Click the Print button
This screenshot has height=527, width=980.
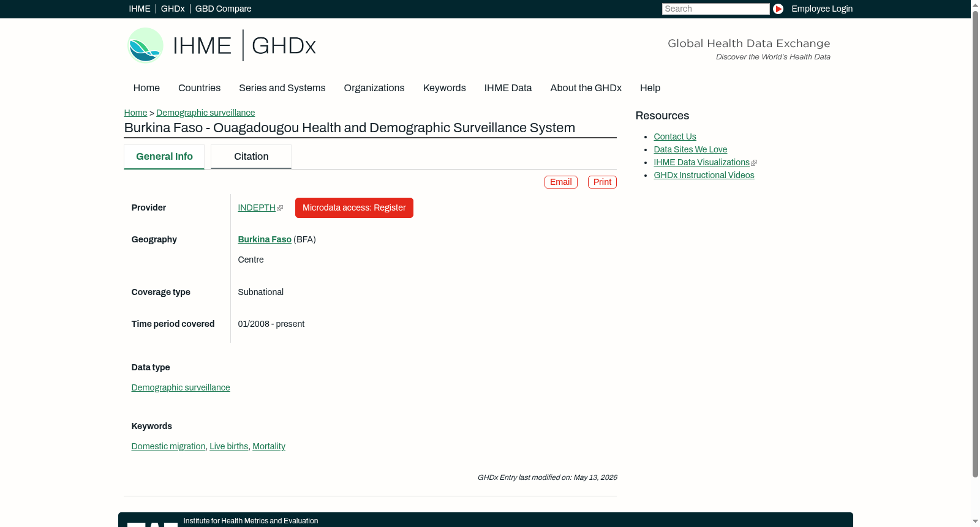(602, 182)
